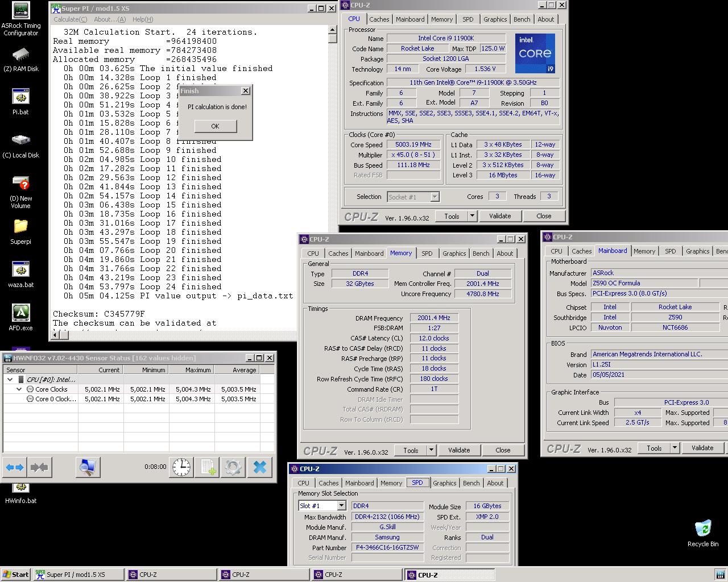This screenshot has width=728, height=582.
Task: Click Average column header in HWiNFO
Action: 237,369
